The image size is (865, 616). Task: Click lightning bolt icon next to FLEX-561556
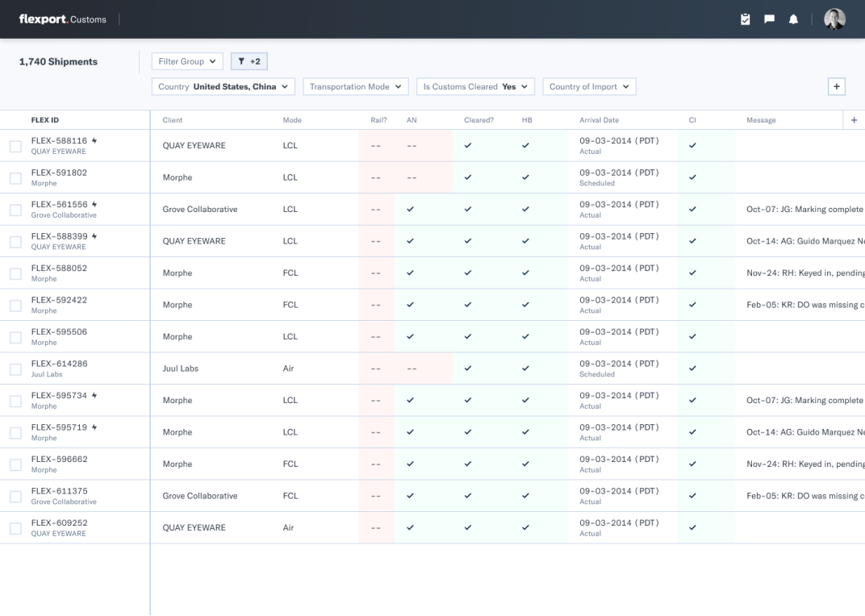point(94,205)
